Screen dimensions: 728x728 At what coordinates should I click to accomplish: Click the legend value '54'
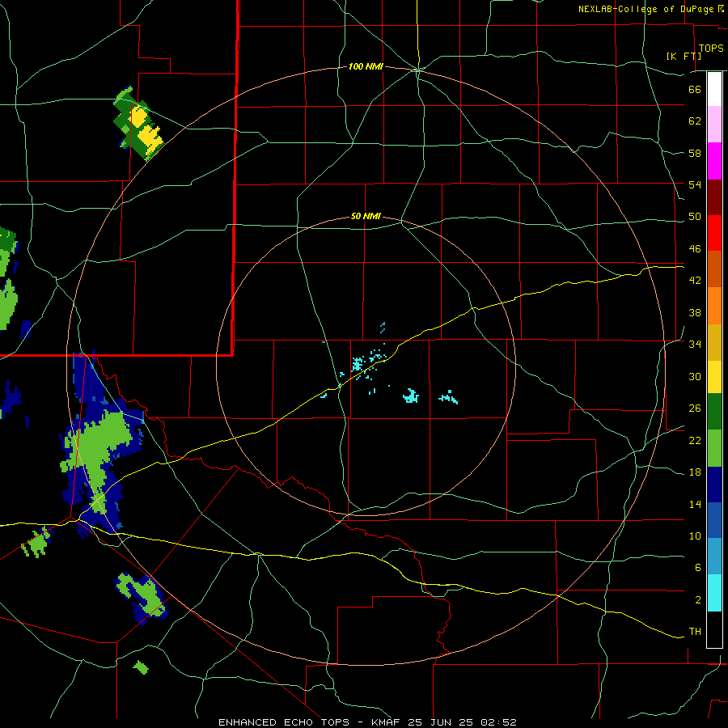[x=695, y=184]
